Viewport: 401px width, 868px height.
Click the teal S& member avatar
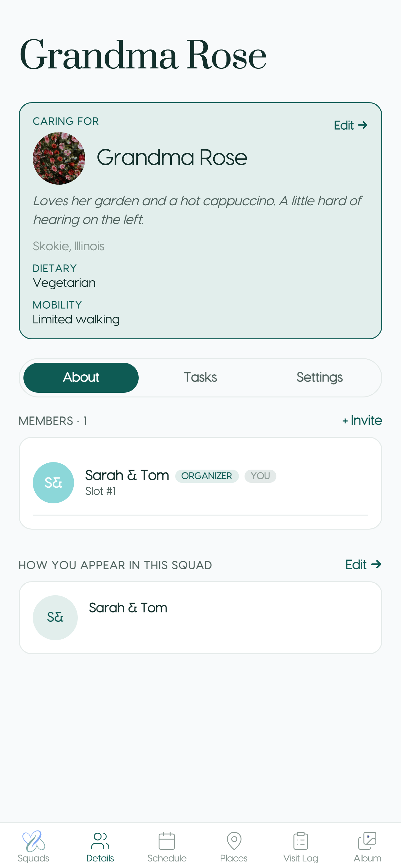[53, 483]
